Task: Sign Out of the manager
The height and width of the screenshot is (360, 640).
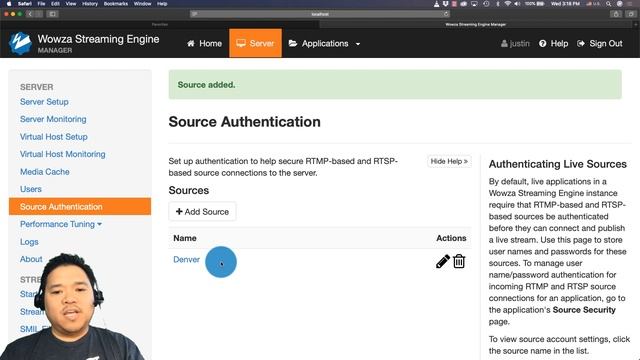Action: click(600, 43)
